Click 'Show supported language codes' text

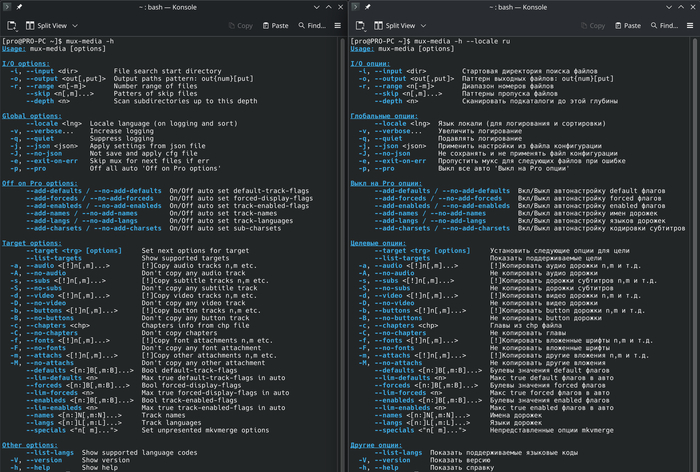139,453
